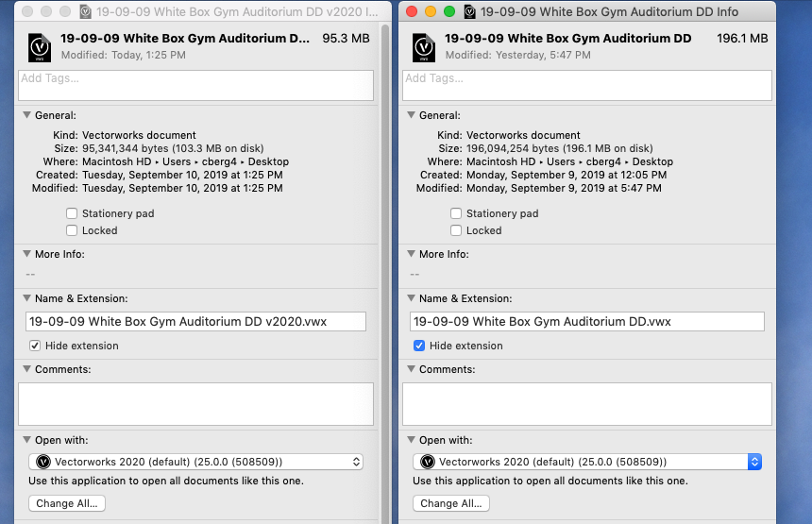The height and width of the screenshot is (524, 812).
Task: Click the title bar proxy icon of left window
Action: [x=86, y=12]
